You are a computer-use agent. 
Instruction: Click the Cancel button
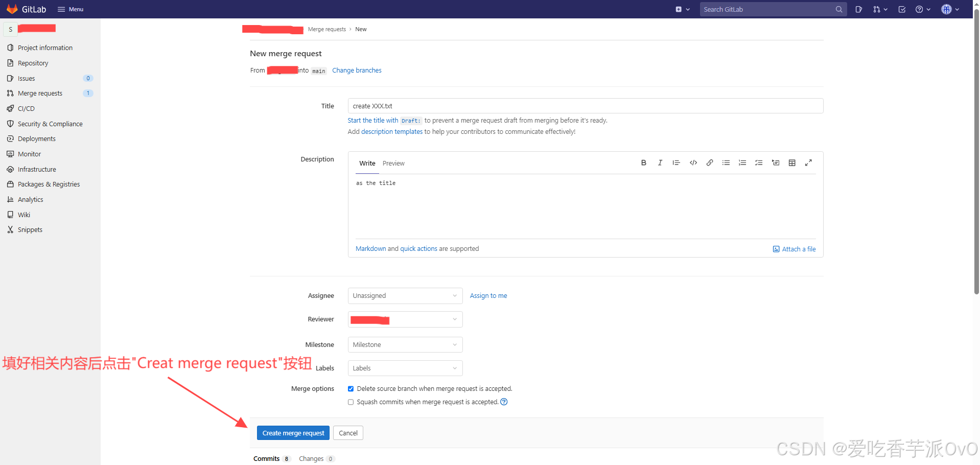click(x=348, y=433)
